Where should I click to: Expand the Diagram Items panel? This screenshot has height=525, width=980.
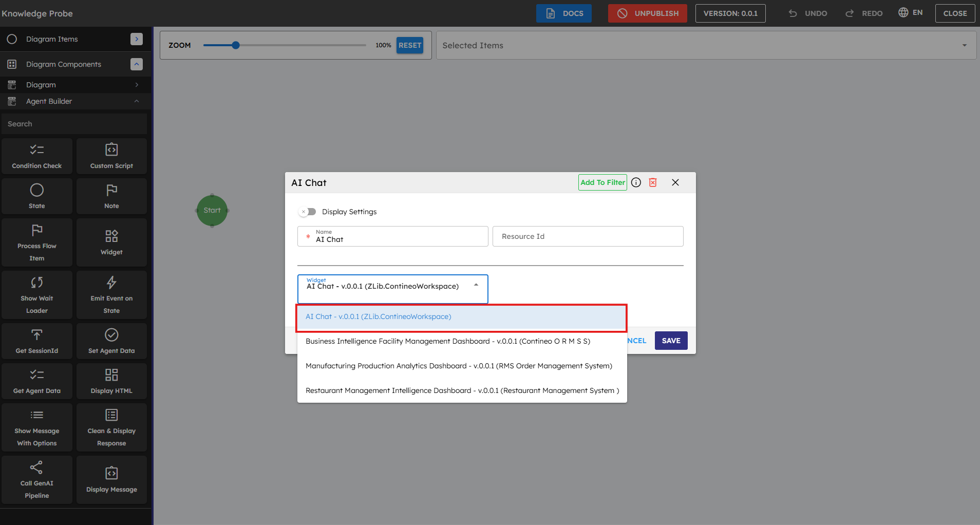tap(136, 39)
